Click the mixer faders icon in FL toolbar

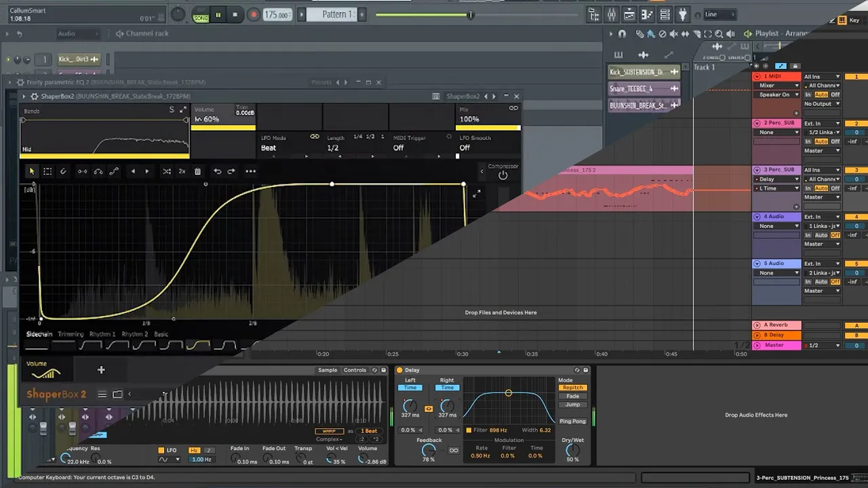click(x=612, y=14)
